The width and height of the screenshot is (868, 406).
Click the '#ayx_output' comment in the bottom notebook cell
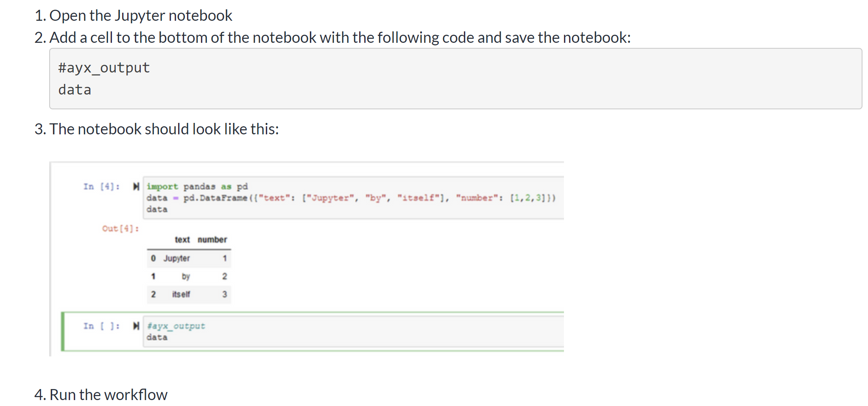pyautogui.click(x=176, y=326)
